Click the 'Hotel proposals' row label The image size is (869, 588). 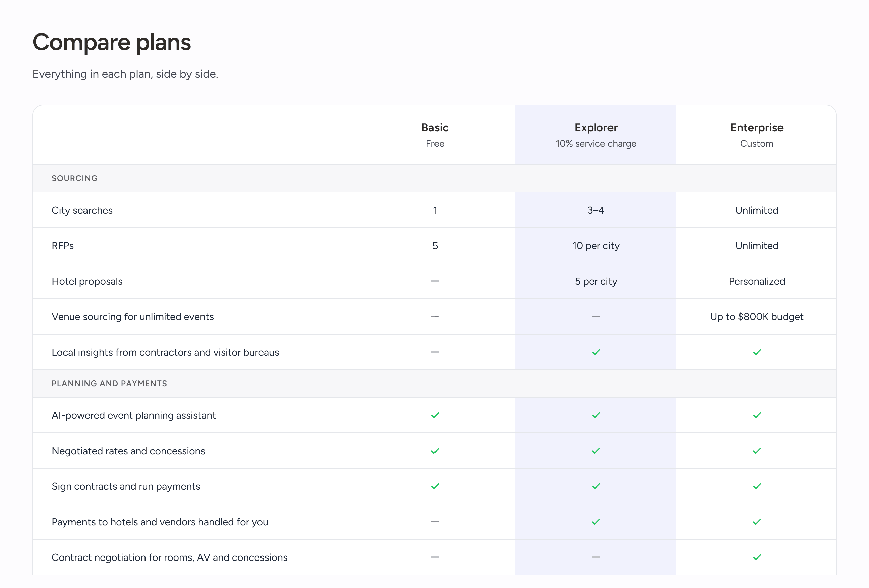coord(87,281)
